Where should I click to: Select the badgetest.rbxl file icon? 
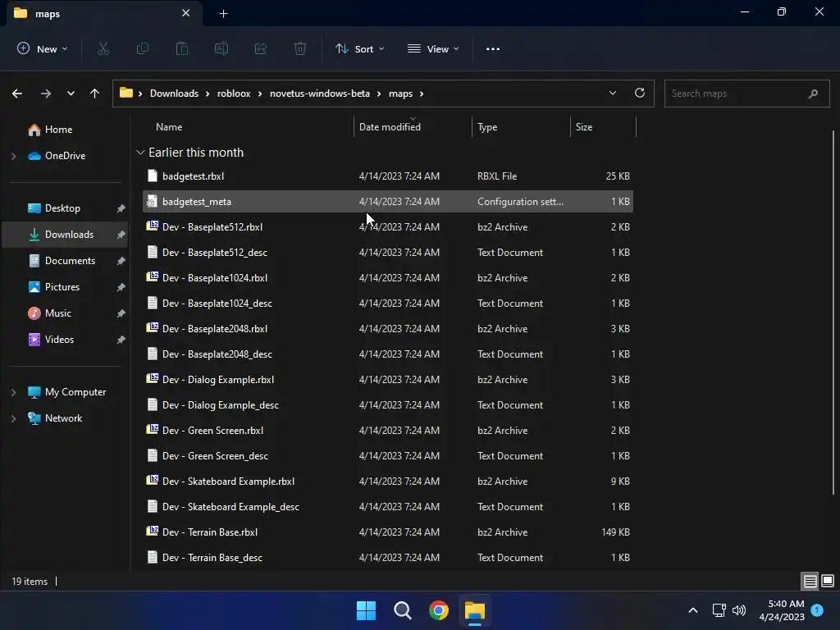(x=152, y=176)
